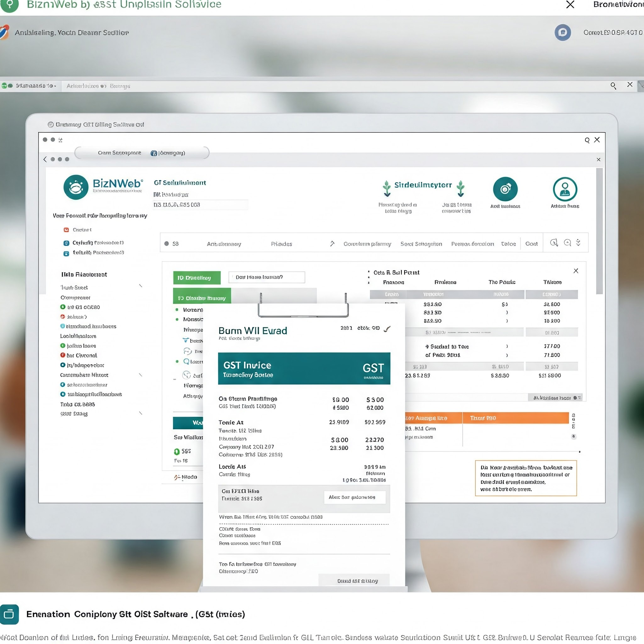The image size is (644, 644).
Task: Expand the Trunt Street sidebar section
Action: point(141,286)
